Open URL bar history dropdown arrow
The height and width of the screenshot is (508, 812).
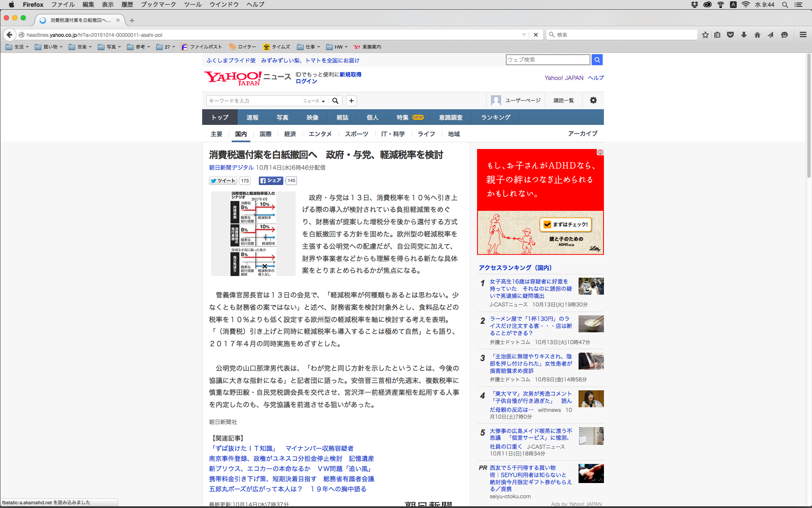tap(524, 35)
